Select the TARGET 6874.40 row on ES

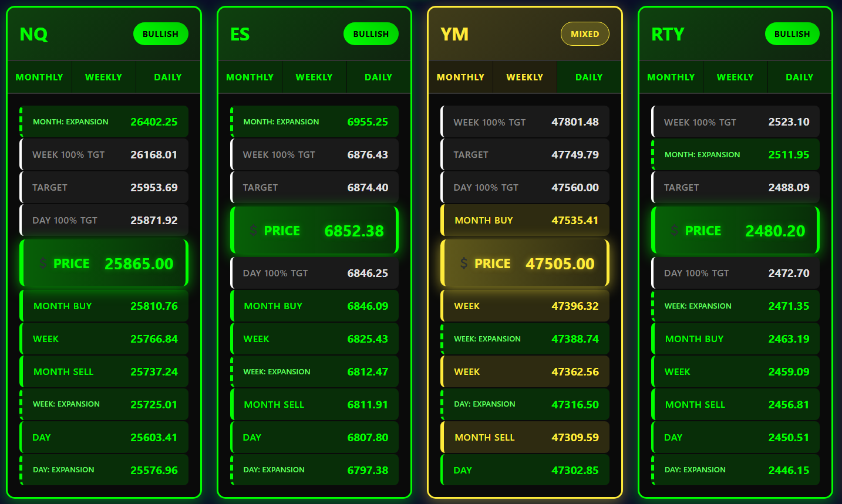pos(315,187)
